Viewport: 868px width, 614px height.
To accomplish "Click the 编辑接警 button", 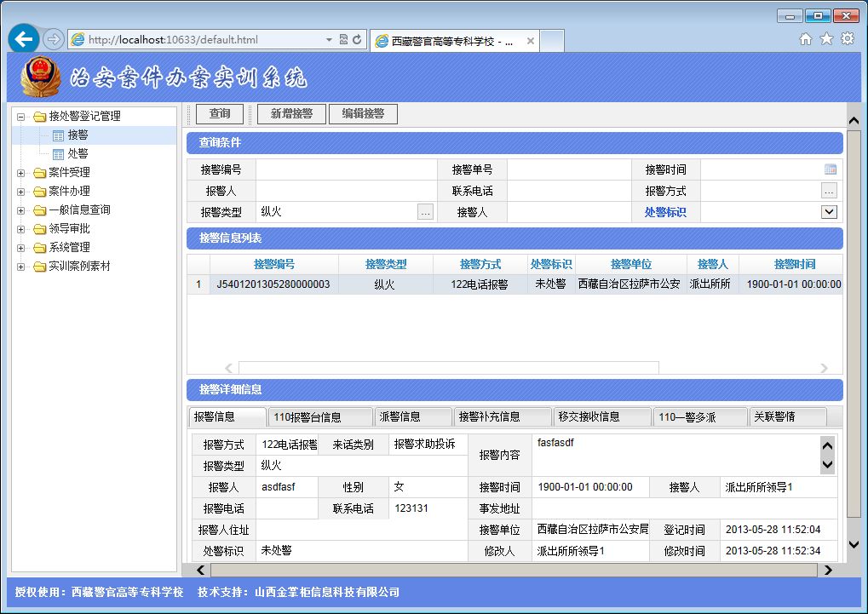I will click(363, 113).
